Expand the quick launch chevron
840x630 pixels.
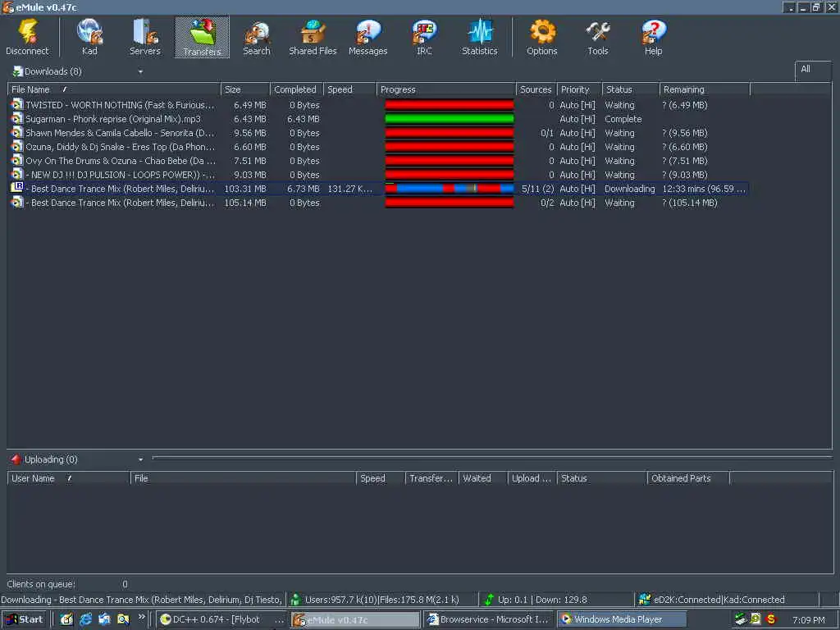(141, 617)
